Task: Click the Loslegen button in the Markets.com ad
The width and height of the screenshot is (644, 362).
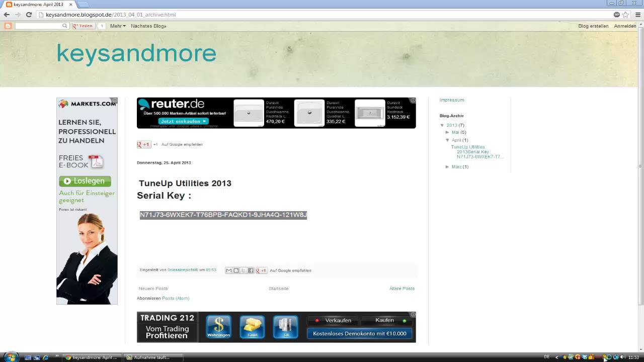Action: tap(85, 181)
